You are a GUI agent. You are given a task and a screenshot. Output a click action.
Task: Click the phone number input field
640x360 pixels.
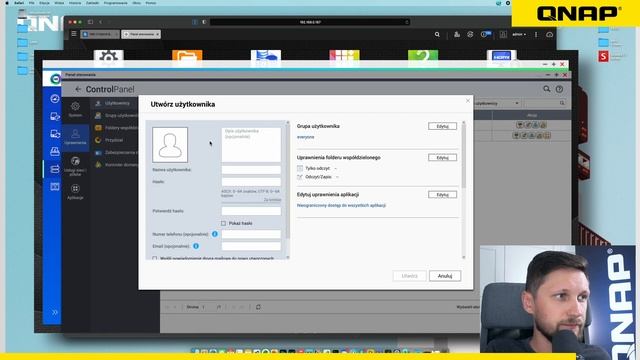pos(251,234)
